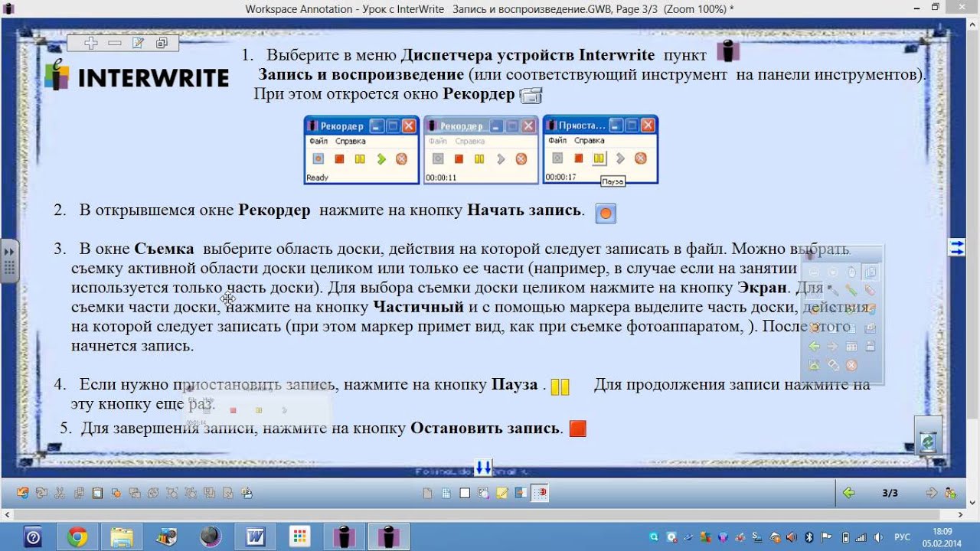
Task: Click the yellow note page icon
Action: 502,493
